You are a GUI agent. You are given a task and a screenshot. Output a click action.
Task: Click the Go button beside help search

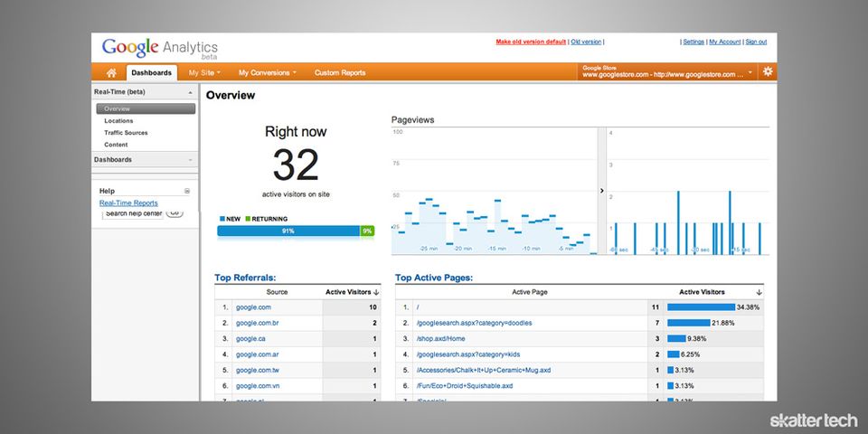click(x=175, y=213)
